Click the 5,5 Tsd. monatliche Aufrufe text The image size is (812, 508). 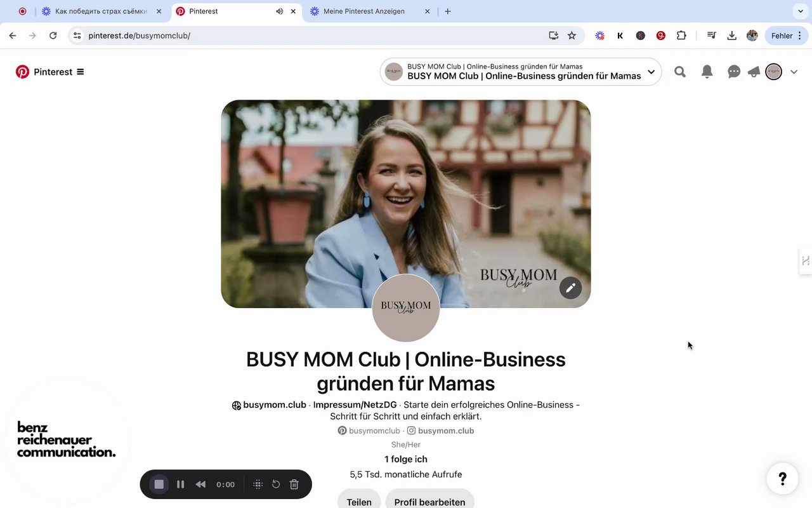(406, 474)
